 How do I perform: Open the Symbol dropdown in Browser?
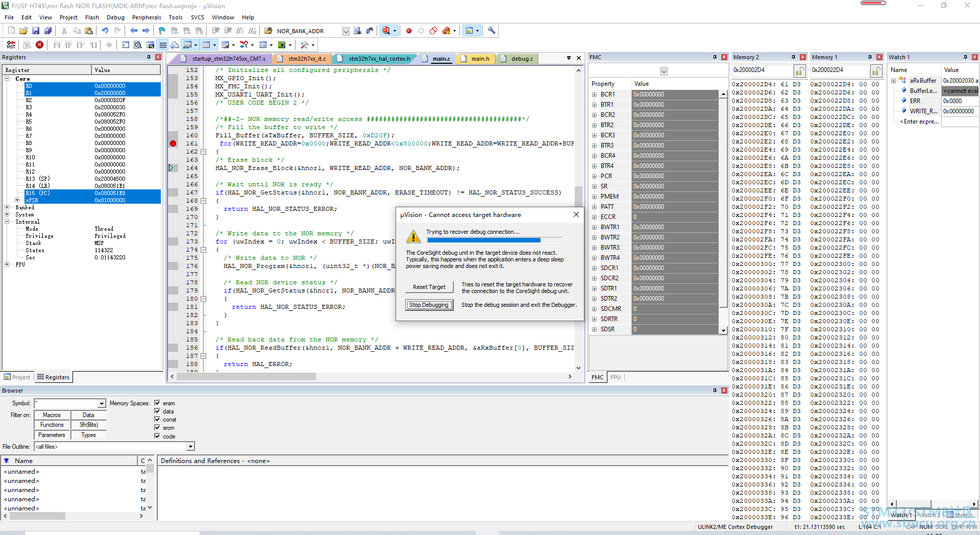pyautogui.click(x=102, y=403)
